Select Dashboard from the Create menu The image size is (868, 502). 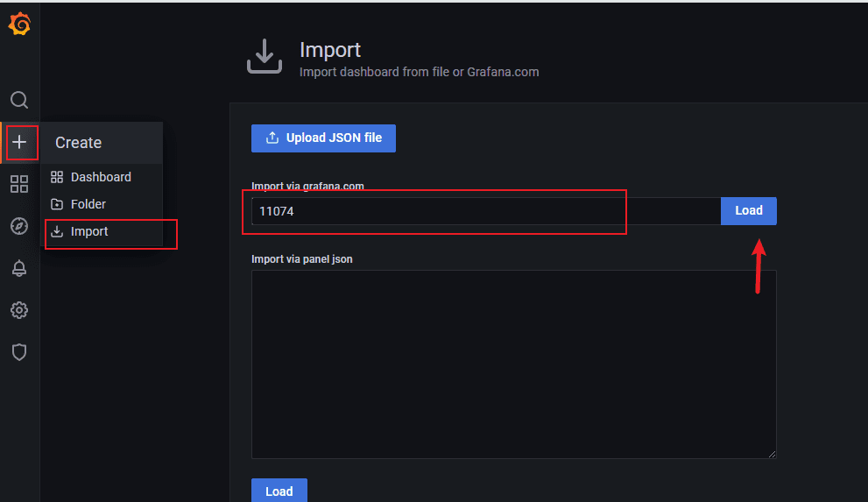tap(101, 177)
